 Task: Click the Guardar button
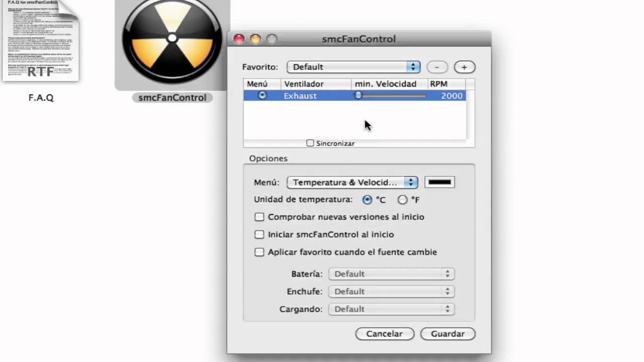click(447, 334)
